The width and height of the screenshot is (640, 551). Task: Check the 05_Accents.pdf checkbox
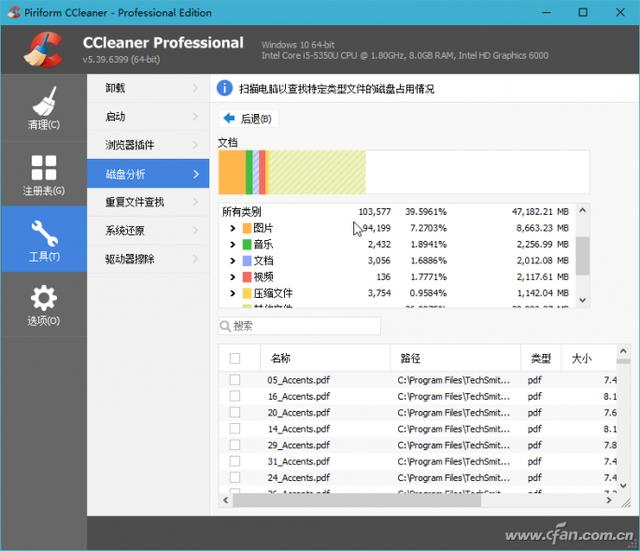point(235,380)
